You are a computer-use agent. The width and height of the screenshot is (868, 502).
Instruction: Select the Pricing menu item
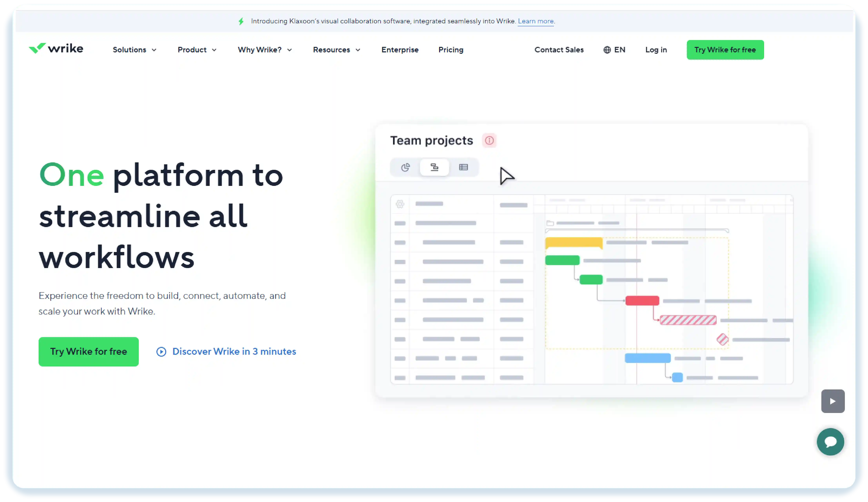coord(450,50)
